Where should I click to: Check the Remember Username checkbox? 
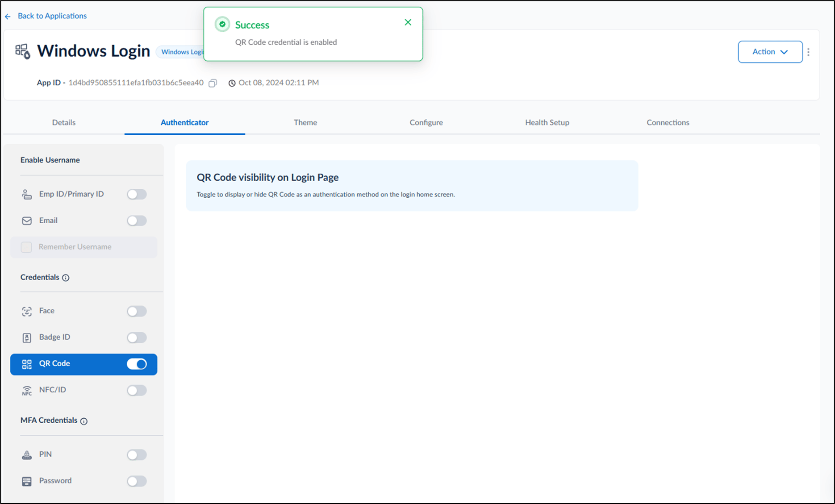click(26, 247)
